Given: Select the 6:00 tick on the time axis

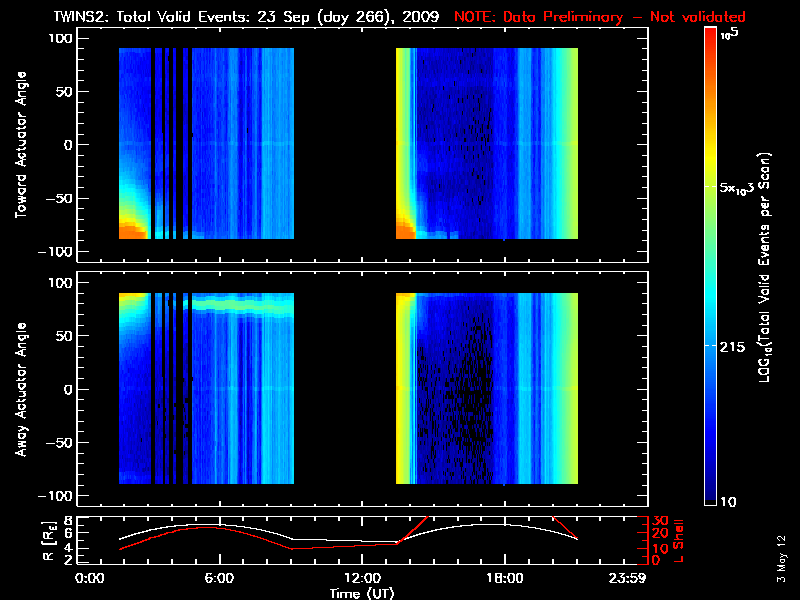Looking at the screenshot, I should [219, 579].
